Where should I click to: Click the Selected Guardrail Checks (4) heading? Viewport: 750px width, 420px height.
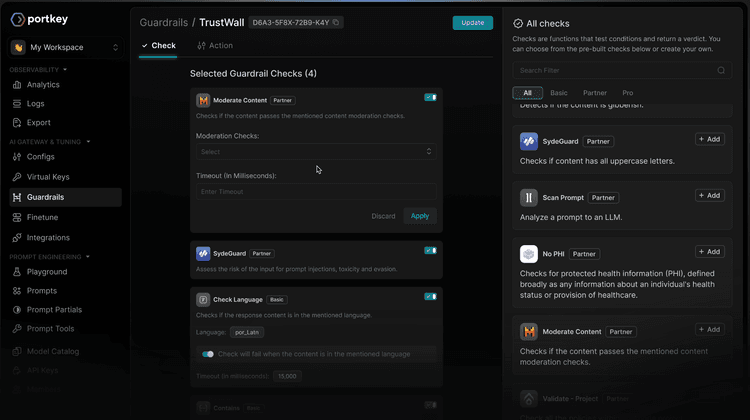tap(253, 74)
